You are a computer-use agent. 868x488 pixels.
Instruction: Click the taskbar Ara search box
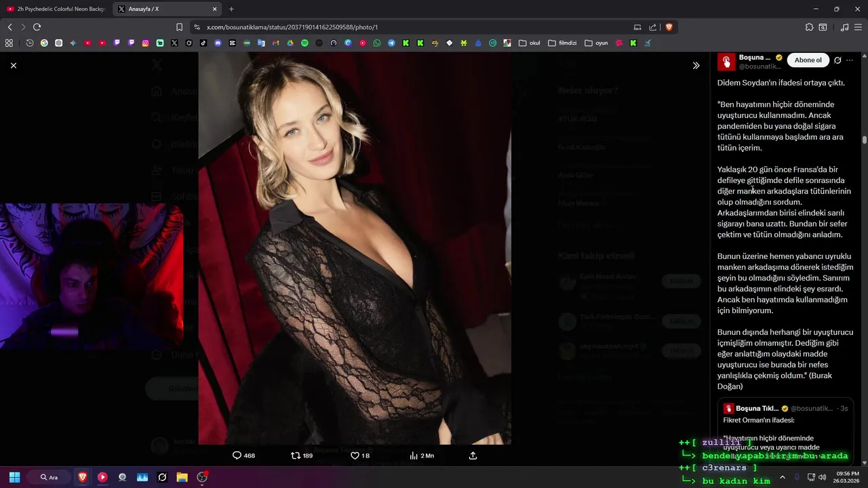(50, 477)
